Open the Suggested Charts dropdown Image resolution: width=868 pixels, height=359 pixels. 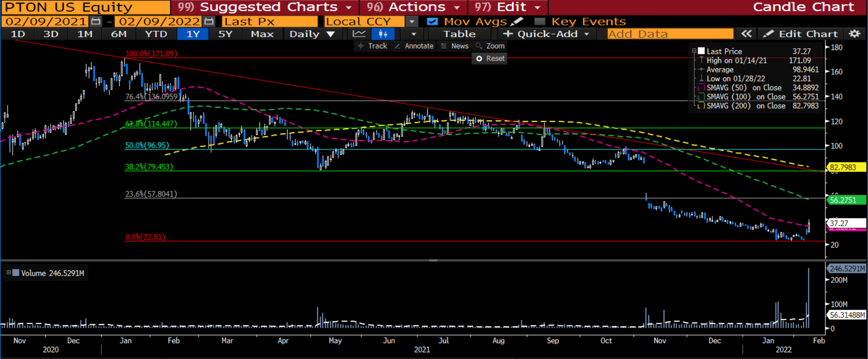349,7
